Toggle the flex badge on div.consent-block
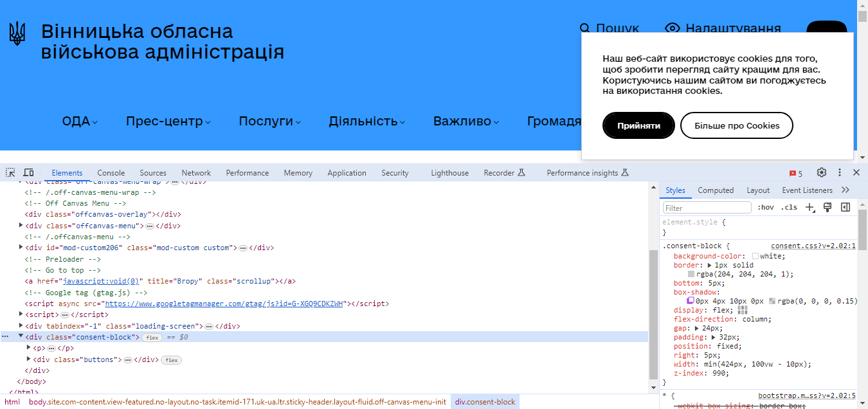 tap(152, 337)
